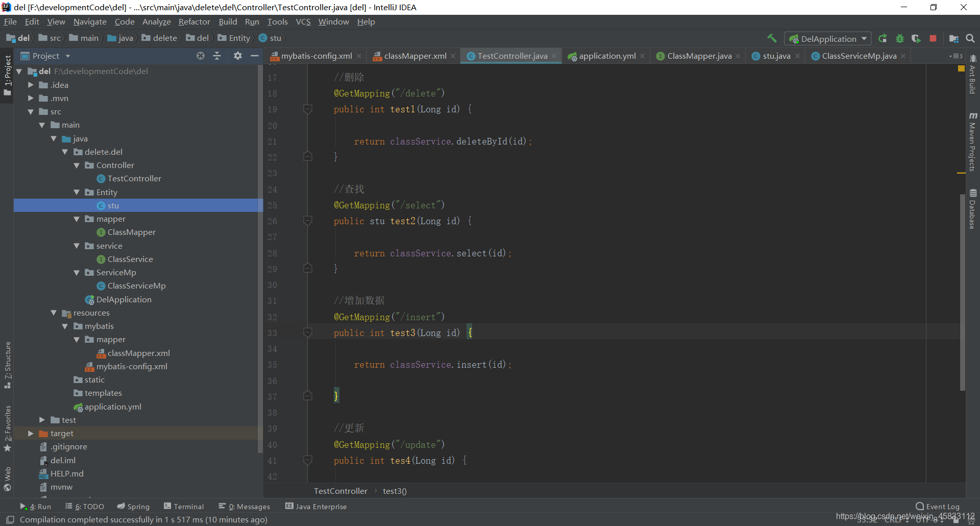Collapse the resources folder
This screenshot has height=526, width=980.
click(x=54, y=313)
